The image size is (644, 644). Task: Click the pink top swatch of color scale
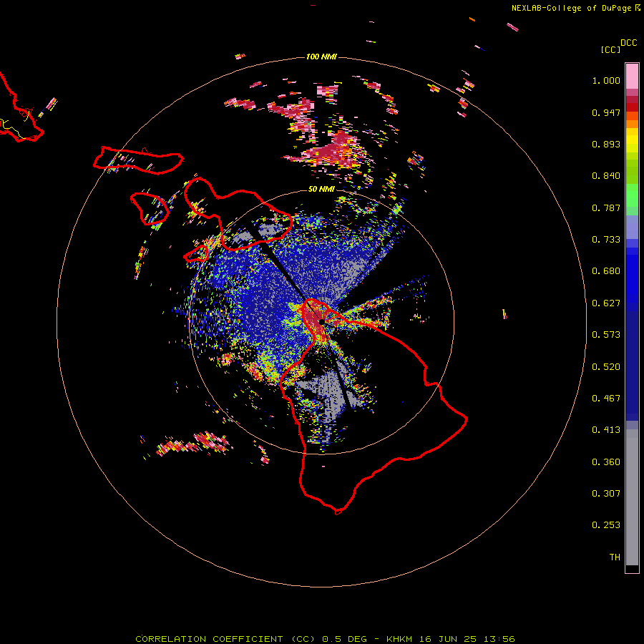[632, 77]
